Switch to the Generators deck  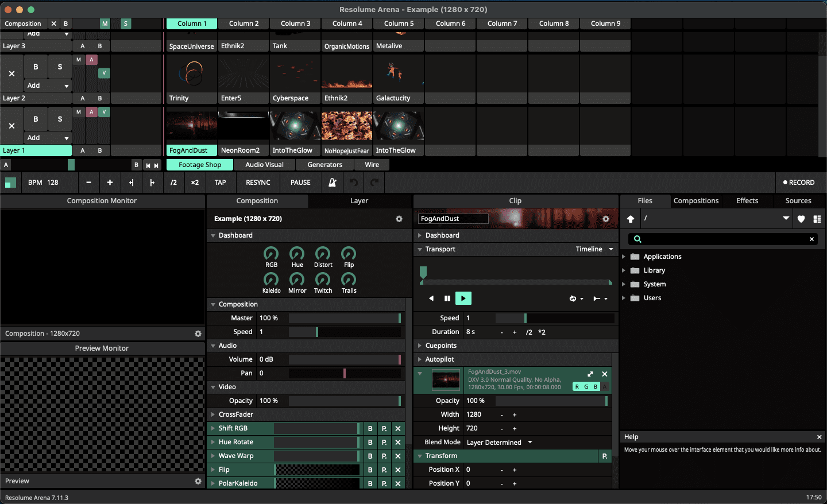pos(325,165)
